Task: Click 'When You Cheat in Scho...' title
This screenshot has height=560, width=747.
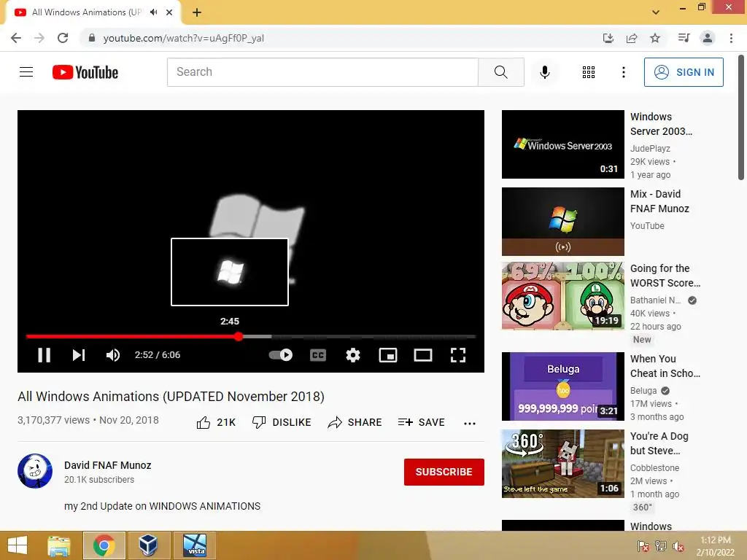Action: (x=665, y=366)
